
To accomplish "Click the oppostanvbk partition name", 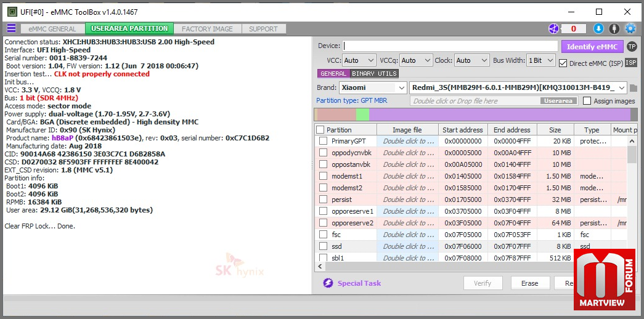I will [x=351, y=164].
